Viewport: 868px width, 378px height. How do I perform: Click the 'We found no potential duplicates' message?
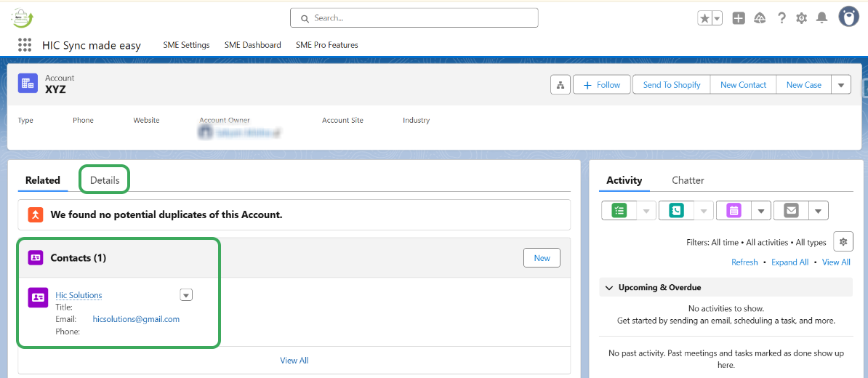(x=166, y=214)
